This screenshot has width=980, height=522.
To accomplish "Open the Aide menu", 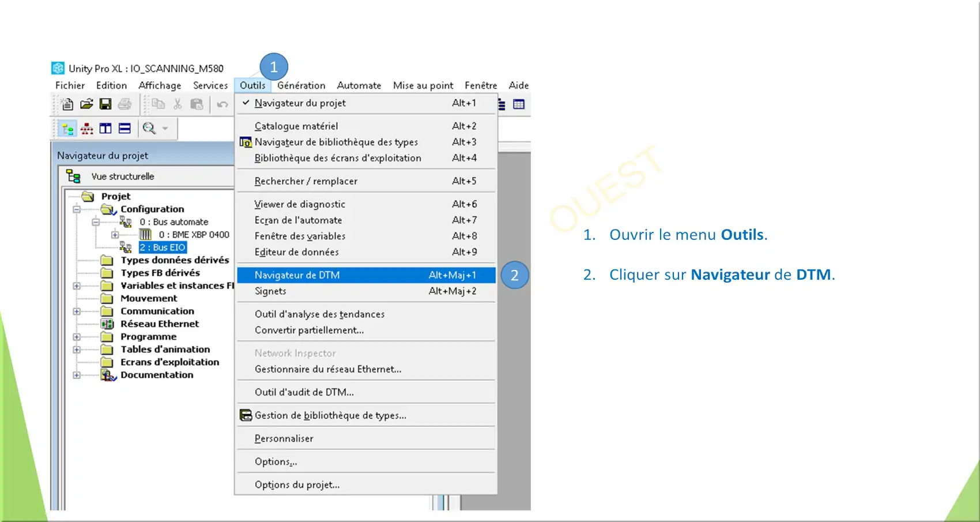I will [519, 85].
